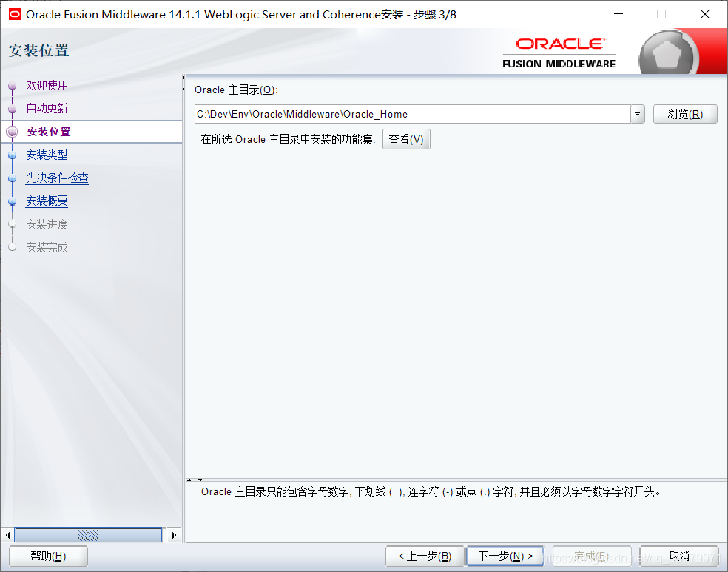
Task: Go to the 自动更新 step
Action: click(47, 108)
